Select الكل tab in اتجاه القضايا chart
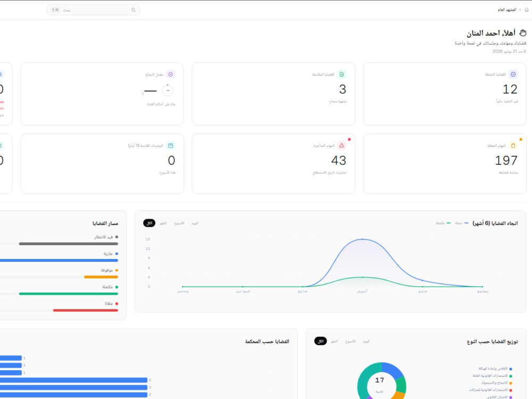 [149, 223]
